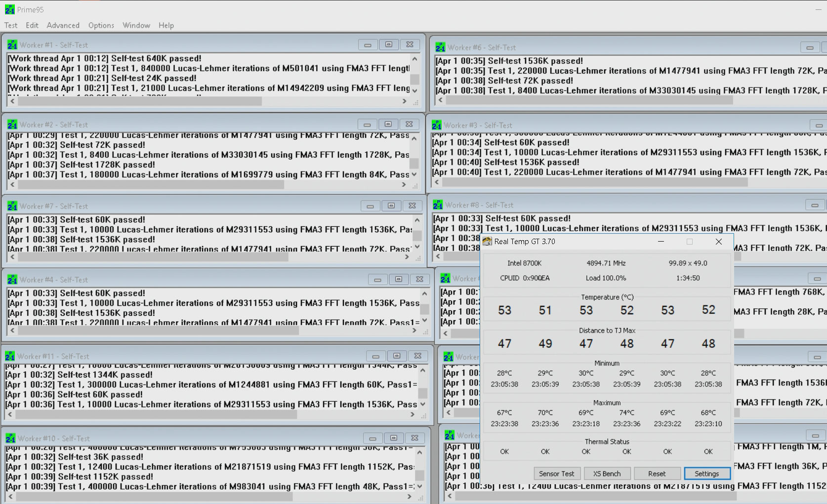Click Worker #1 vertical scrollbar up arrow
Screen dimensions: 827x504
(414, 59)
